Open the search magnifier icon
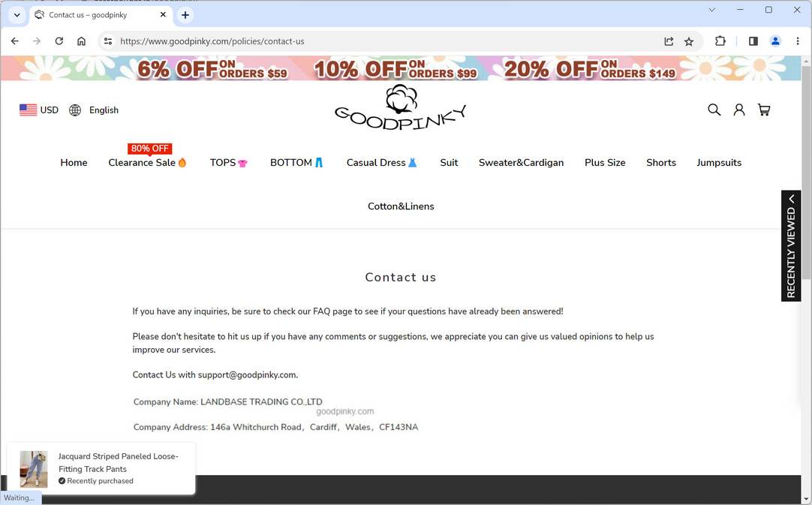 coord(714,110)
